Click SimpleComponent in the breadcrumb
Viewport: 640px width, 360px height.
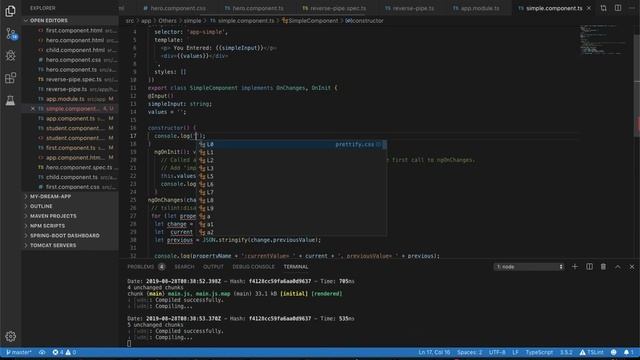[x=311, y=20]
